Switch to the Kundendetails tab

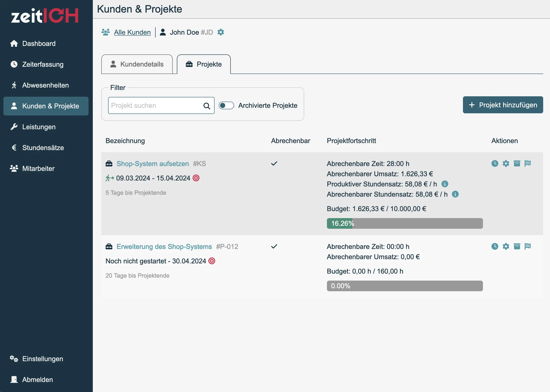(137, 64)
